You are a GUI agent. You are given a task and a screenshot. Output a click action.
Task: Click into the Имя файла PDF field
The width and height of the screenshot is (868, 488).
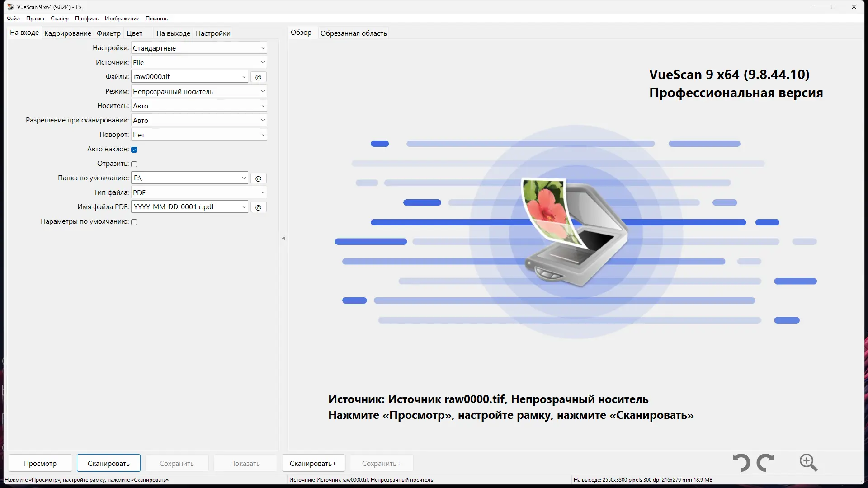point(185,207)
